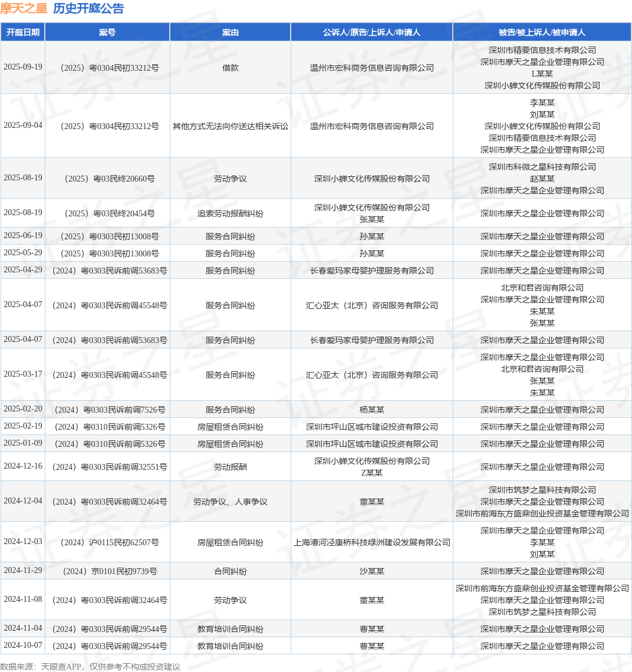Click the 追索劳动报酬纠纷 cell

tap(231, 213)
